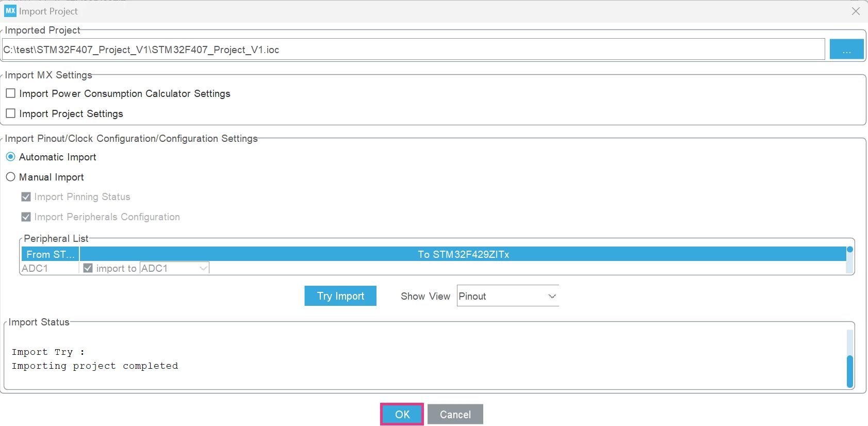
Task: Click the MX application icon in title bar
Action: point(10,11)
